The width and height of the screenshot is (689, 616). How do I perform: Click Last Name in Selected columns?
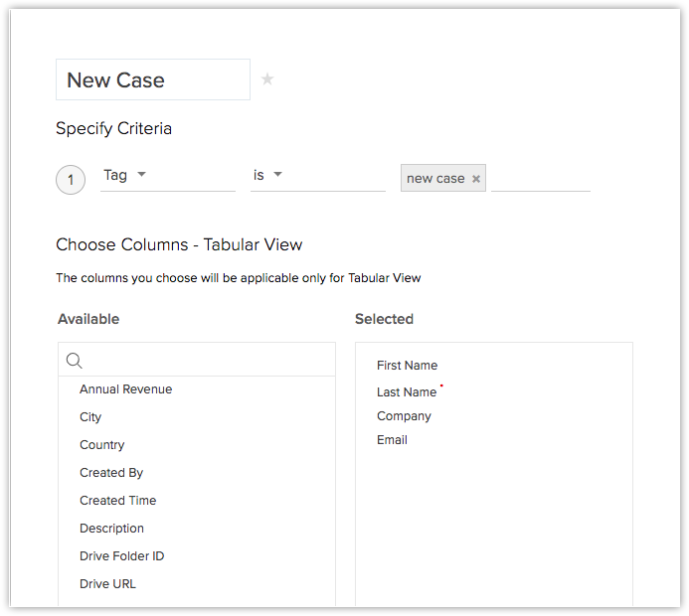tap(407, 392)
